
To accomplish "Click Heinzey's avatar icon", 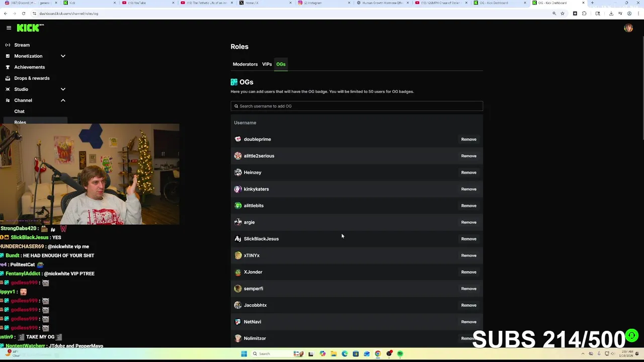I will [x=238, y=172].
